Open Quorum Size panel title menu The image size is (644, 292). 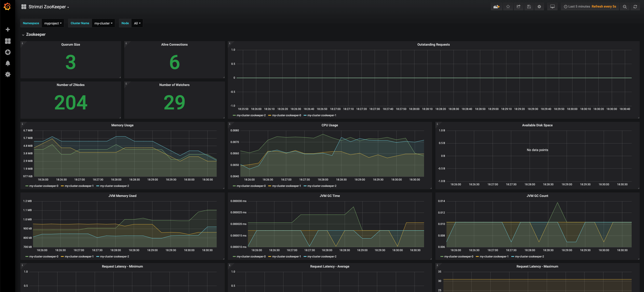click(71, 44)
